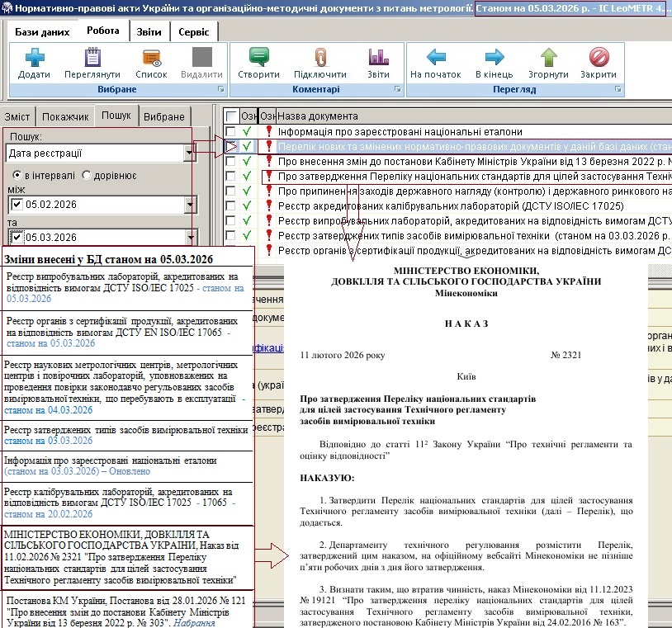Select the "в інтервалі" radio button
672x628 pixels.
pyautogui.click(x=17, y=176)
